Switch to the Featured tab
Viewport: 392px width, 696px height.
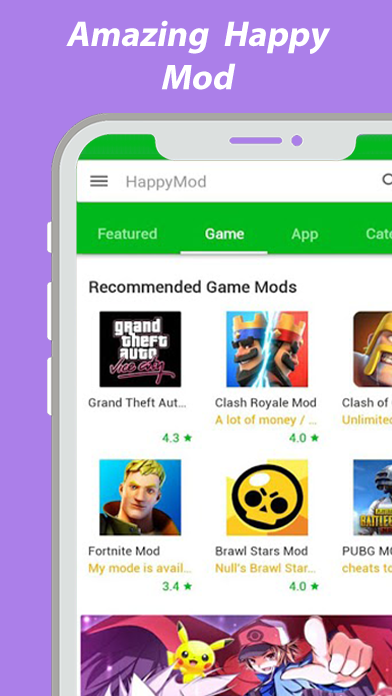[x=127, y=234]
